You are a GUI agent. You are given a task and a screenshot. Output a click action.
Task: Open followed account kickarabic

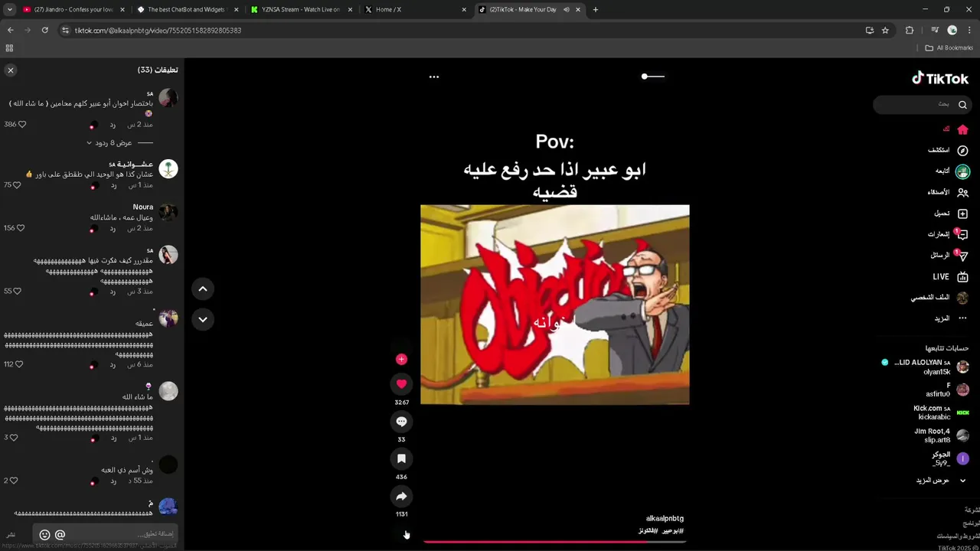pyautogui.click(x=942, y=412)
